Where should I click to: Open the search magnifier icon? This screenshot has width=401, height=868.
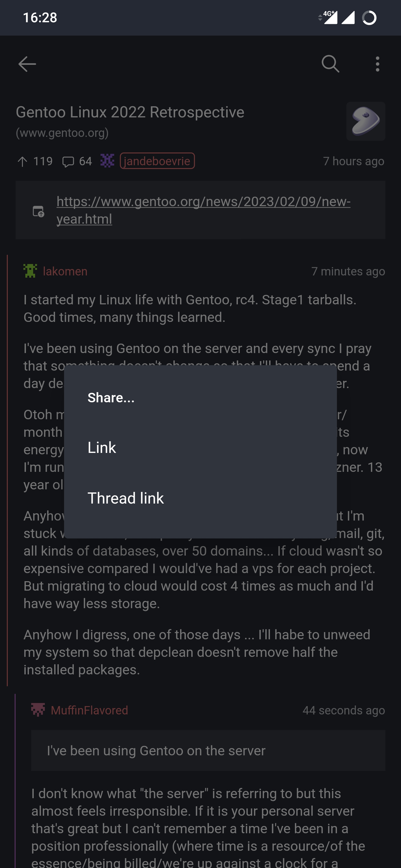pyautogui.click(x=330, y=64)
